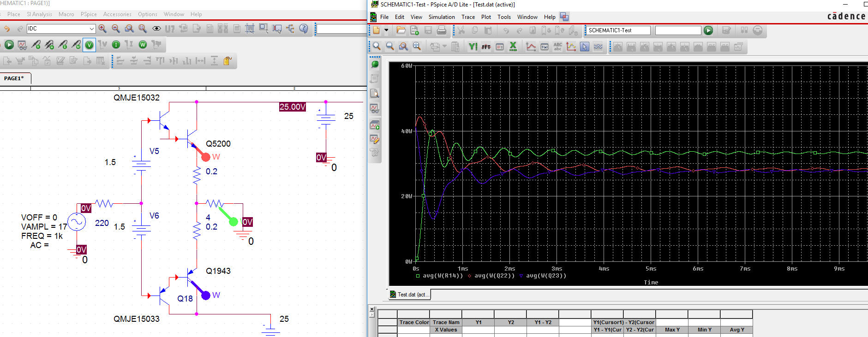
Task: Click the eye fisheye view icon
Action: tap(156, 29)
